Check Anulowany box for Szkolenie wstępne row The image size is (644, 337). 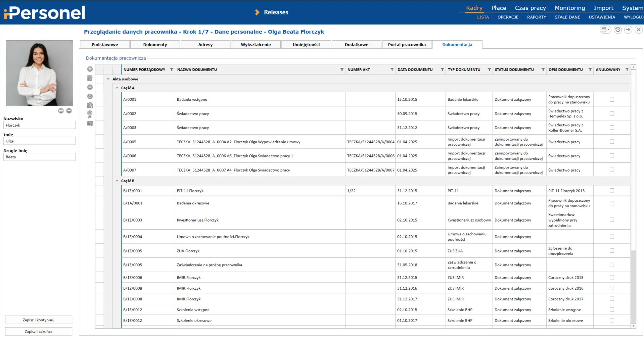coord(611,310)
